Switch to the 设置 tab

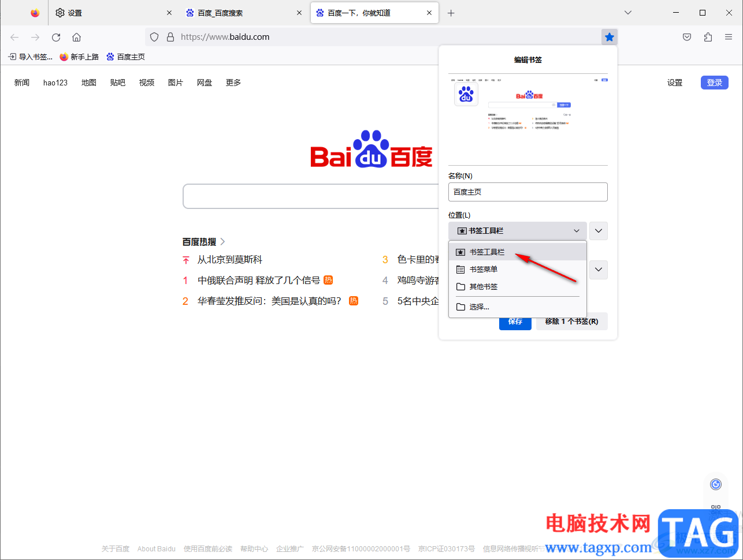[114, 13]
